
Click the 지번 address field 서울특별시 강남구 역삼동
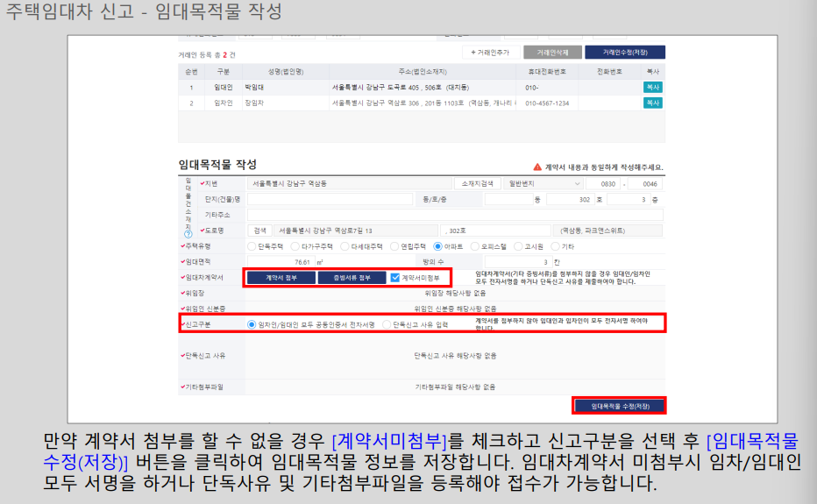tap(349, 183)
